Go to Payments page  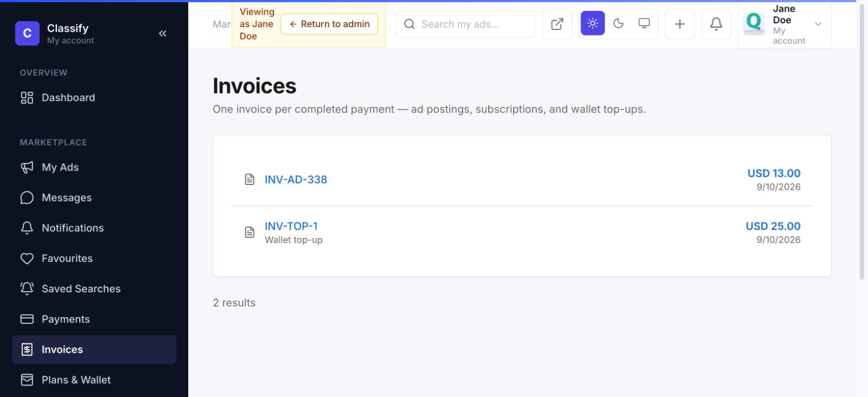94,319
